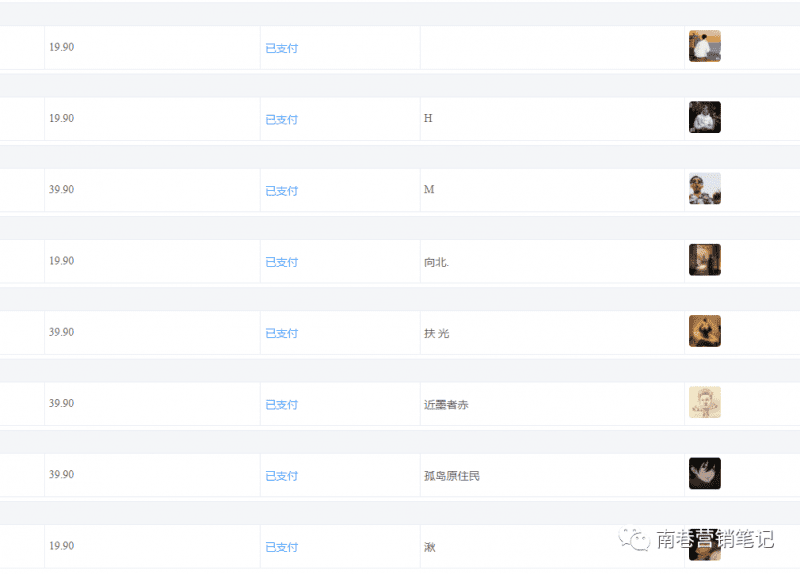Screen dimensions: 800x574
Task: Click 扶光's profile avatar
Action: pos(704,331)
